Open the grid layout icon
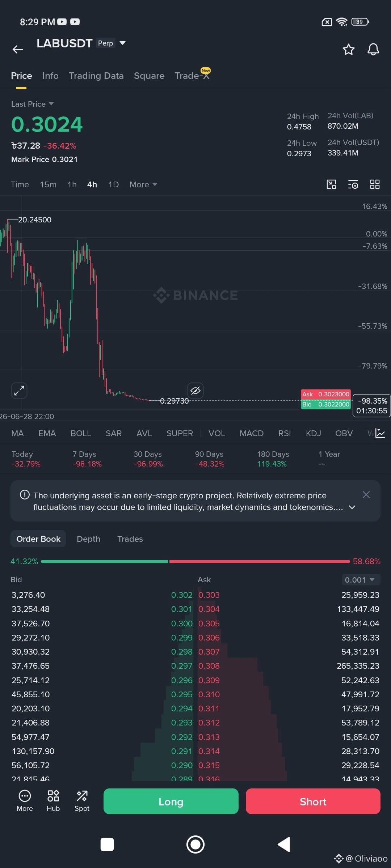 (x=375, y=184)
